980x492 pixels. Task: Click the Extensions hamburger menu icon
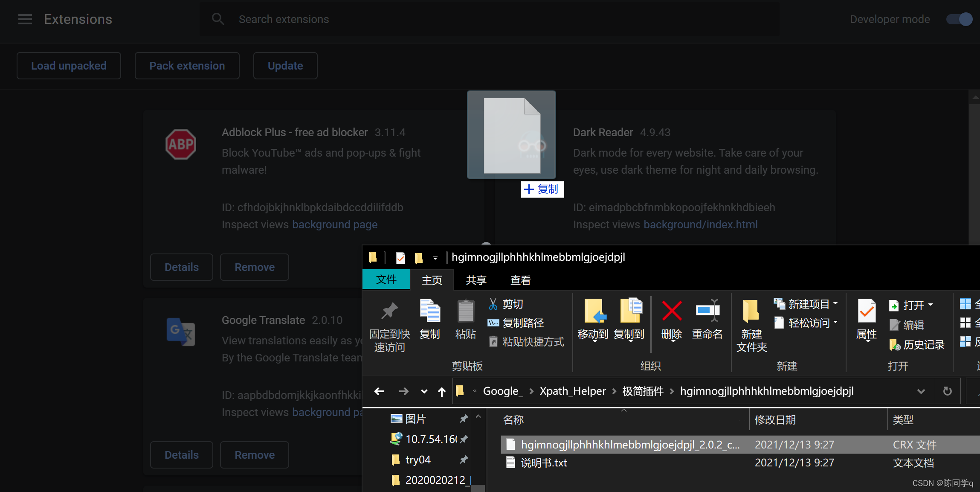pos(25,19)
